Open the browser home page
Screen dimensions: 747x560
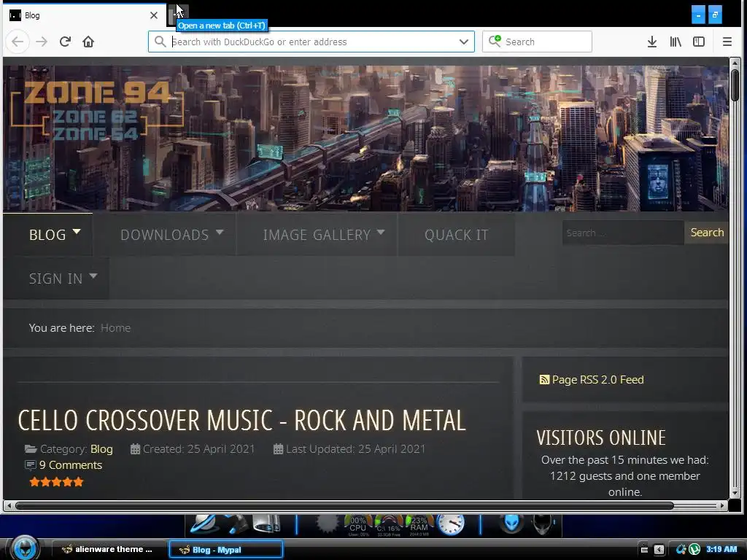click(88, 42)
